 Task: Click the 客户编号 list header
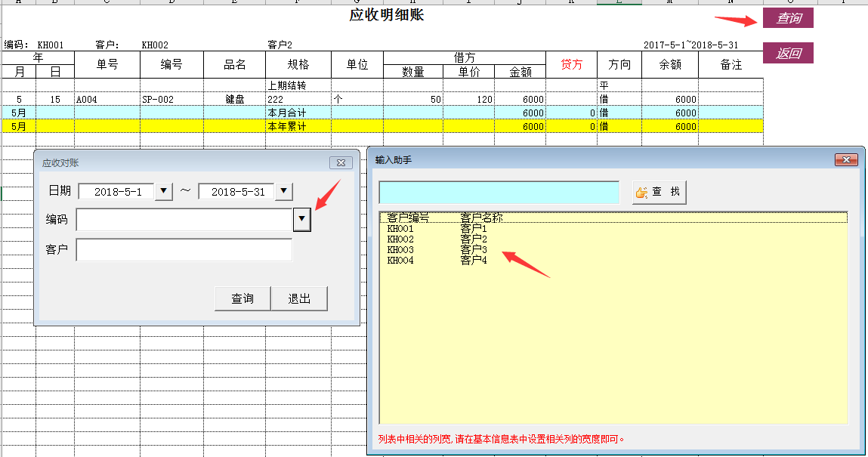408,218
